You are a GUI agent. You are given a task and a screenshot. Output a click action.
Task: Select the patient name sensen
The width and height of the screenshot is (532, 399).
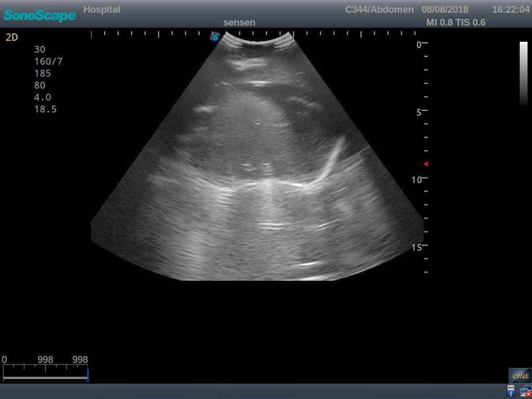coord(240,22)
